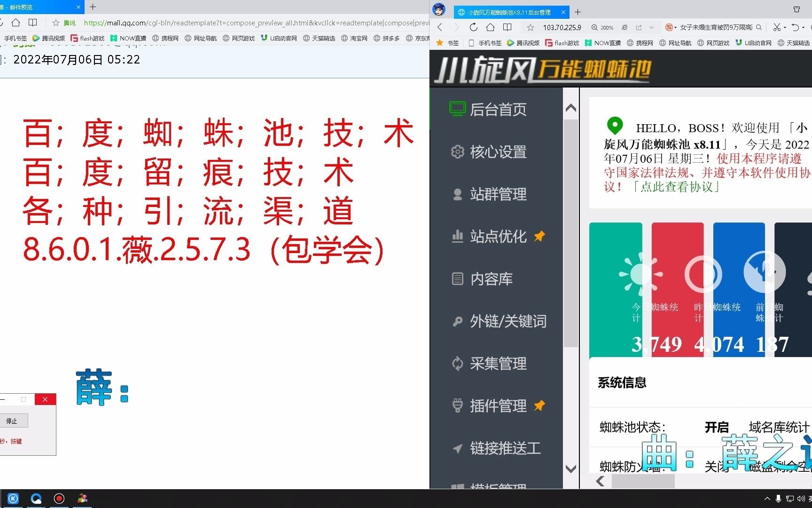Screen dimensions: 812x508
Task: Star the mail.qq.com page in the left browser
Action: point(56,23)
